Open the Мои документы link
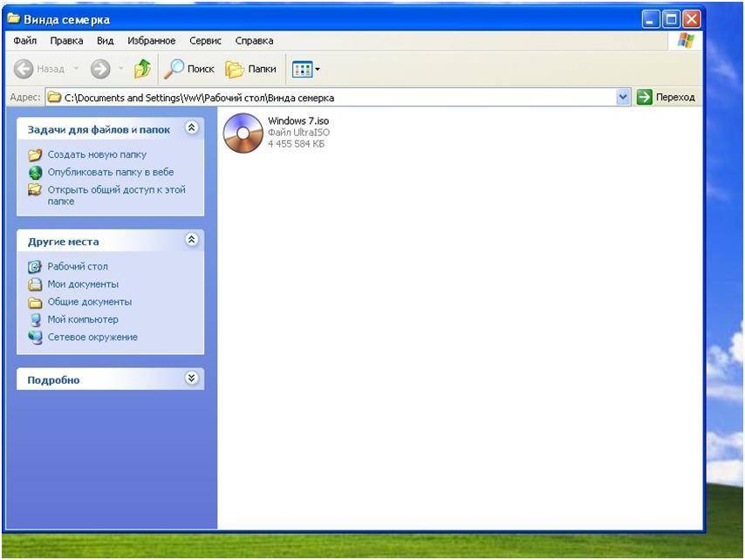 (83, 284)
